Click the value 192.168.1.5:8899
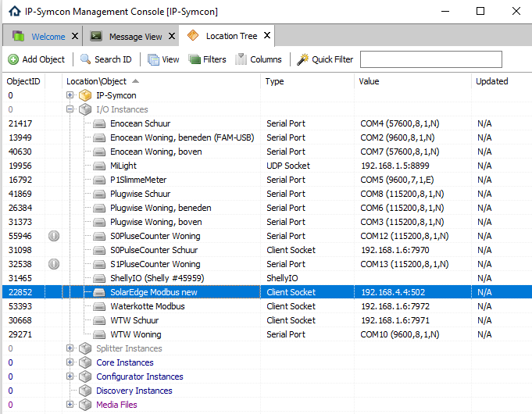The height and width of the screenshot is (414, 532). coord(395,166)
